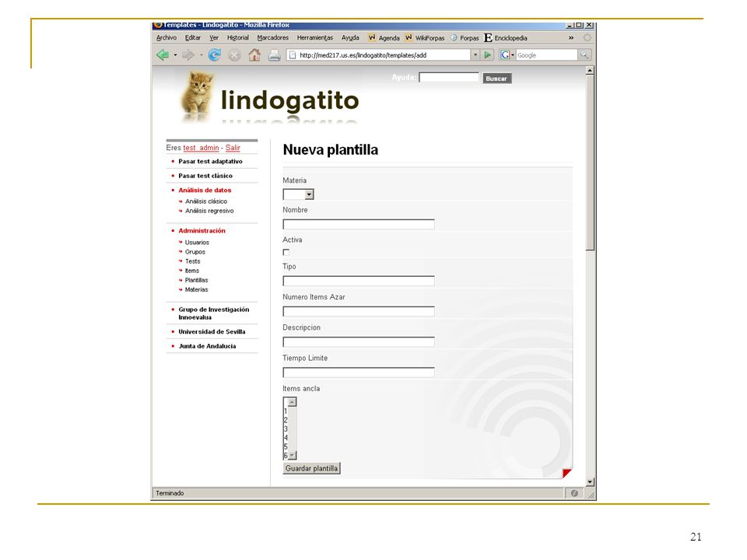Open the Back button history dropdown

[175, 55]
